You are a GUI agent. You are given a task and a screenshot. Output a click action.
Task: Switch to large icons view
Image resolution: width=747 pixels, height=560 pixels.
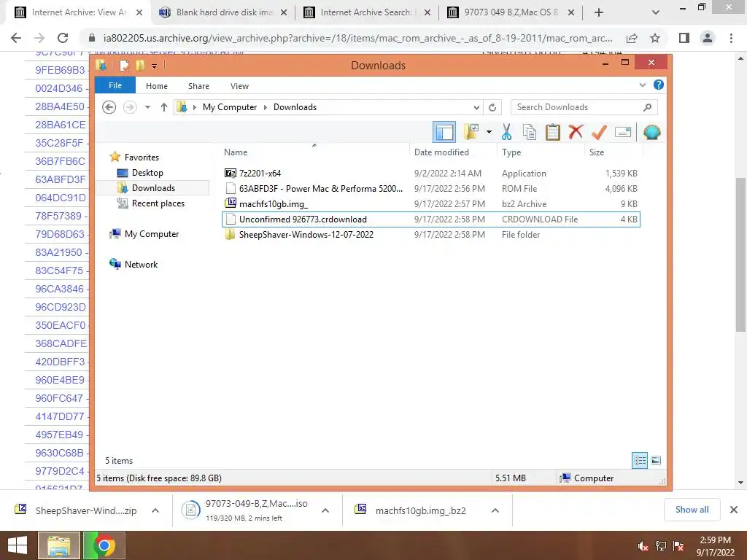(656, 460)
